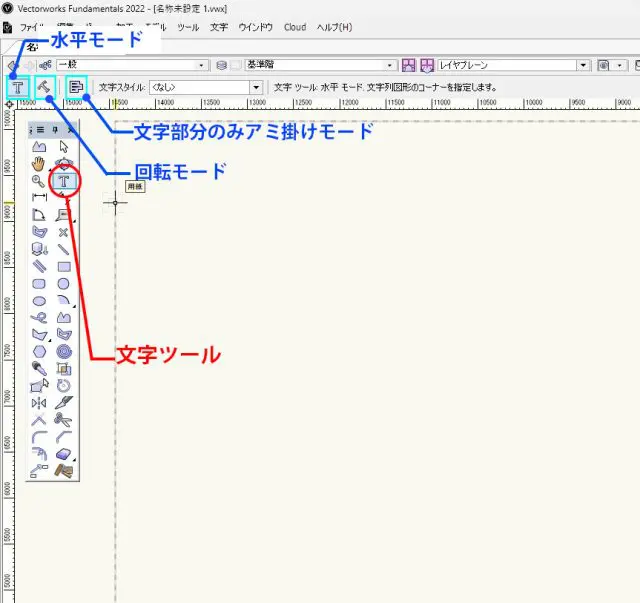Select the Scissors trim tool
This screenshot has width=640, height=603.
click(x=64, y=420)
